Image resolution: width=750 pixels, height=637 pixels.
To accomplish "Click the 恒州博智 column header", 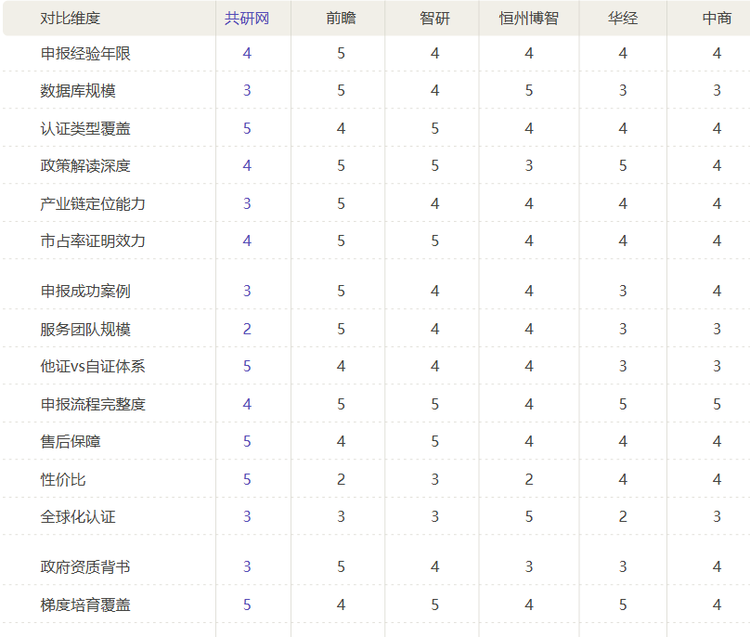I will [x=529, y=18].
